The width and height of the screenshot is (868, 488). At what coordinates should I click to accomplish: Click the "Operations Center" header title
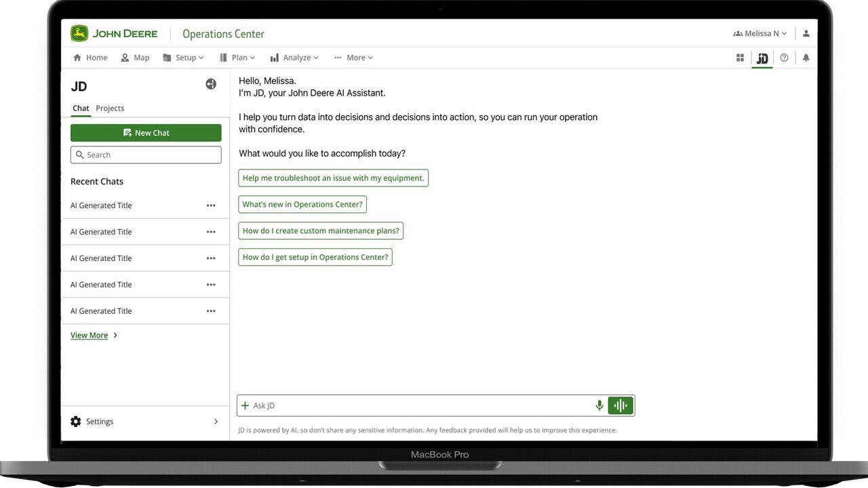point(223,34)
